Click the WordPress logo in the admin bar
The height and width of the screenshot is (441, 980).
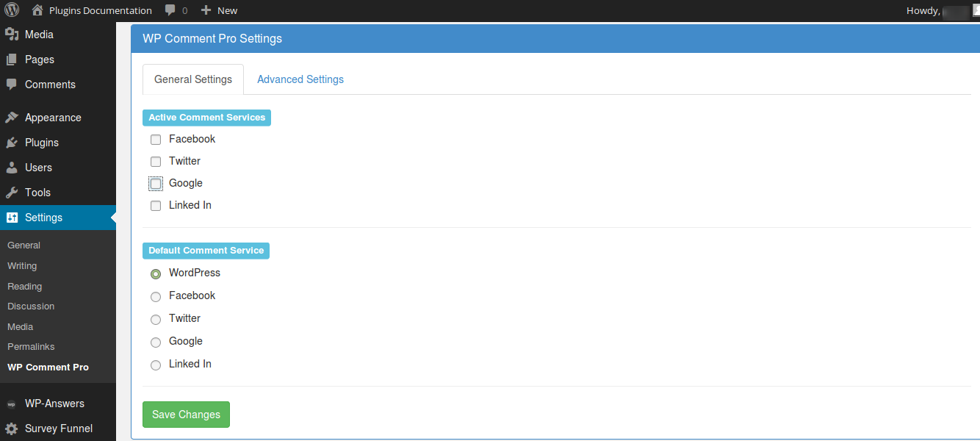click(11, 10)
